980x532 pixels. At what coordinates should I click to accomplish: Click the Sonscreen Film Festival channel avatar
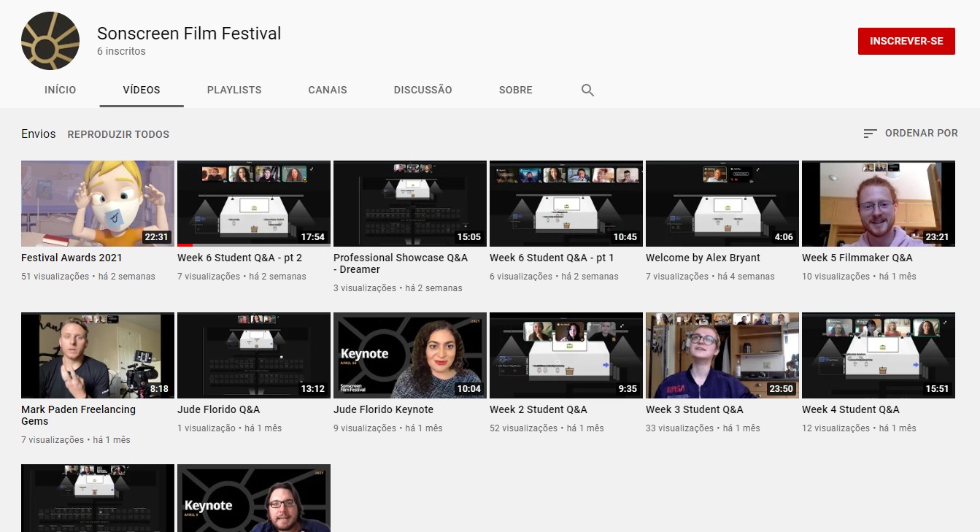pos(50,41)
